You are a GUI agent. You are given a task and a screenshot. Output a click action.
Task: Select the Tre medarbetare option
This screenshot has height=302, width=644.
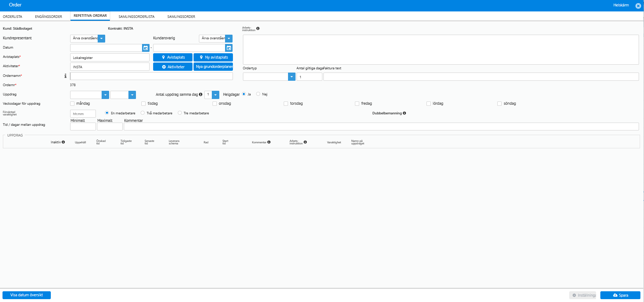[x=180, y=113]
